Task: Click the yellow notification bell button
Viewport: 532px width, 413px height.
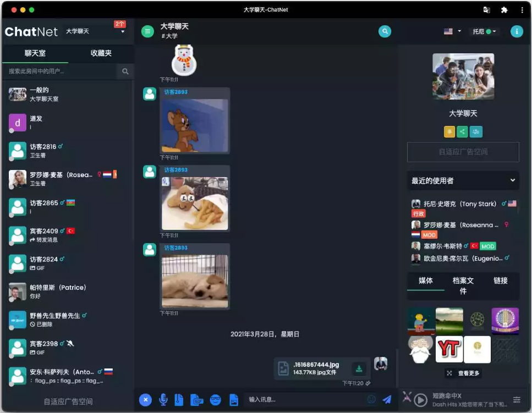Action: 449,131
